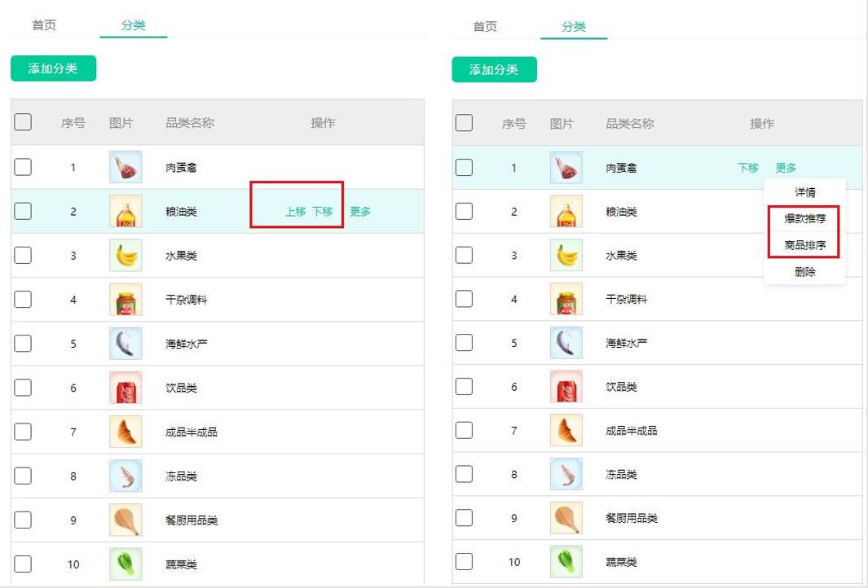Check the select-all checkbox in the left table
Screen dimensions: 868x588
[x=23, y=121]
